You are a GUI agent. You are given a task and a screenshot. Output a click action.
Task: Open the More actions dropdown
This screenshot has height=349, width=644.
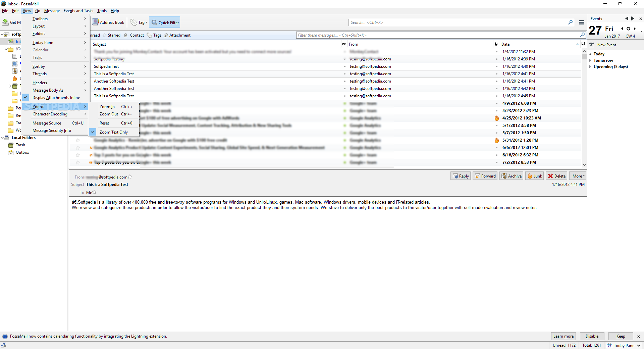click(x=578, y=176)
